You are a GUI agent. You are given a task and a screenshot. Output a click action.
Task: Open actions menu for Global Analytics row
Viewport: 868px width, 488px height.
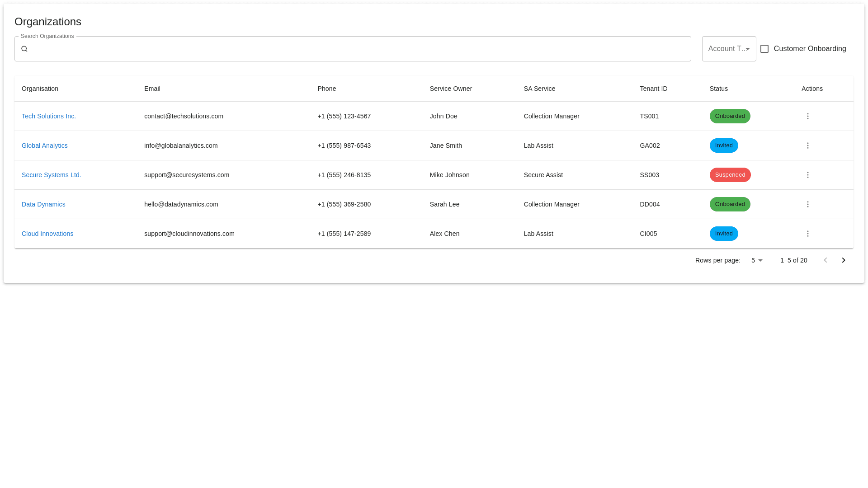click(x=807, y=145)
